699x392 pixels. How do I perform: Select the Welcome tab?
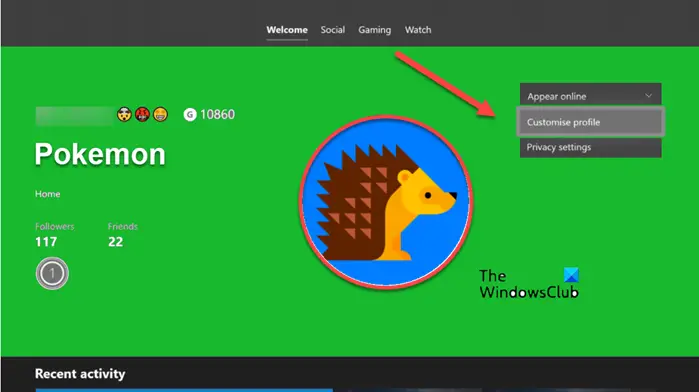pyautogui.click(x=287, y=30)
